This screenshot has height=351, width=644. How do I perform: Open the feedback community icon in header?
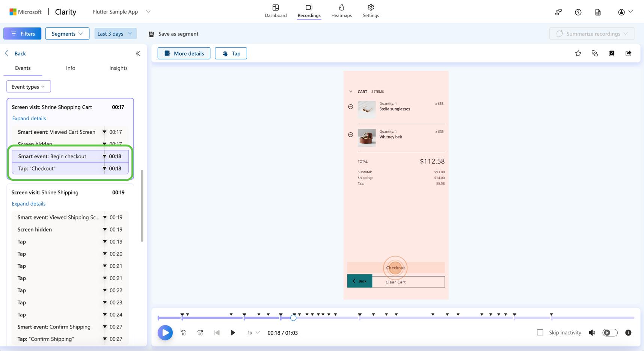coord(558,12)
